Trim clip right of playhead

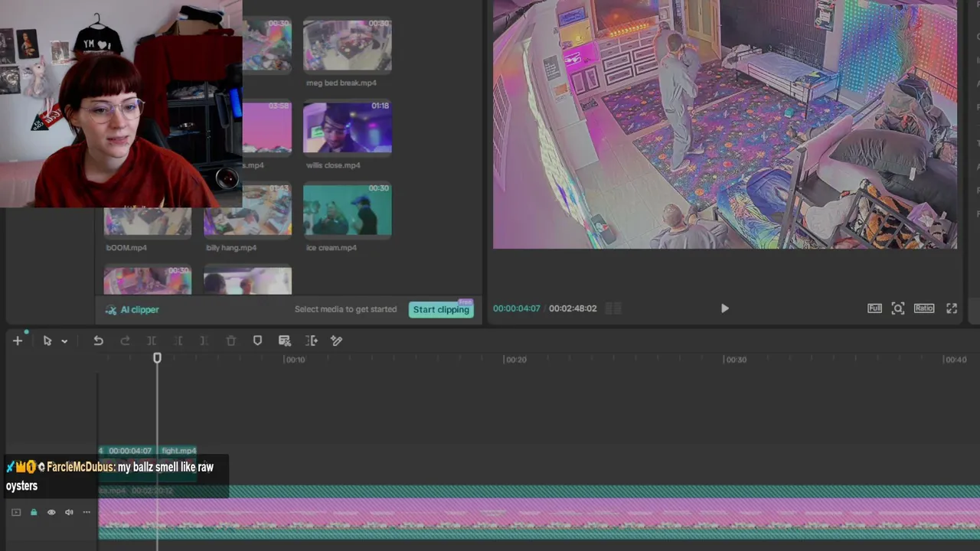tap(204, 341)
